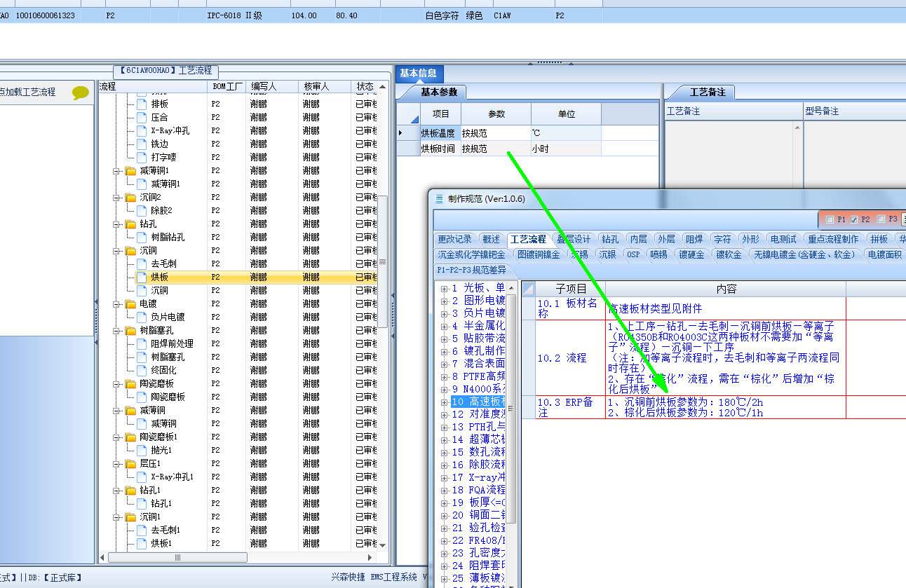
Task: Click the document icon beside X-Ray冲孔
Action: (x=142, y=130)
